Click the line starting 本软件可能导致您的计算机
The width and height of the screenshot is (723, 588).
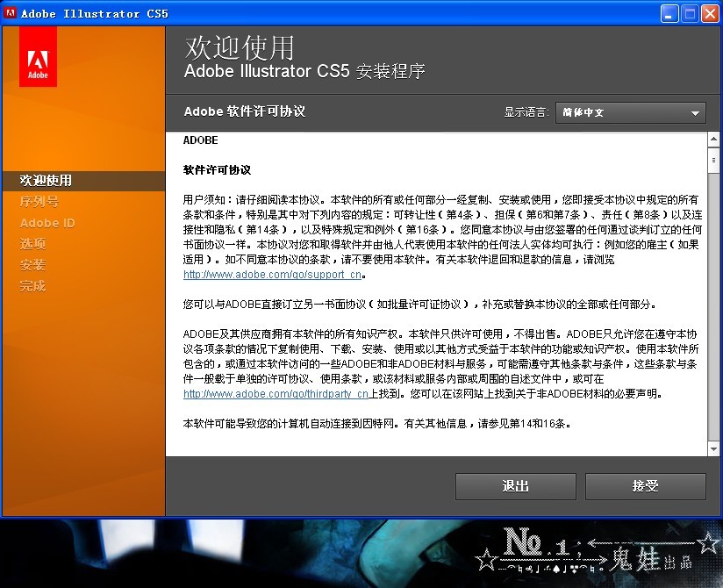tap(376, 424)
